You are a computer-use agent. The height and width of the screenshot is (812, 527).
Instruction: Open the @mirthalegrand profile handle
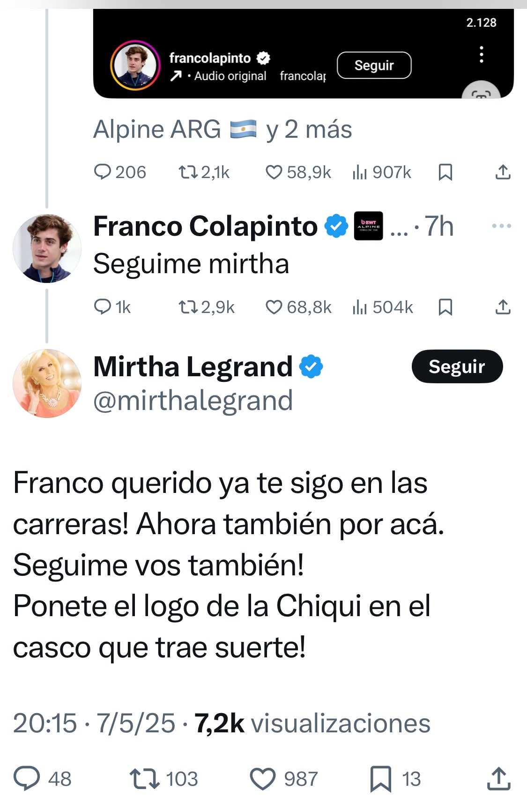(193, 401)
